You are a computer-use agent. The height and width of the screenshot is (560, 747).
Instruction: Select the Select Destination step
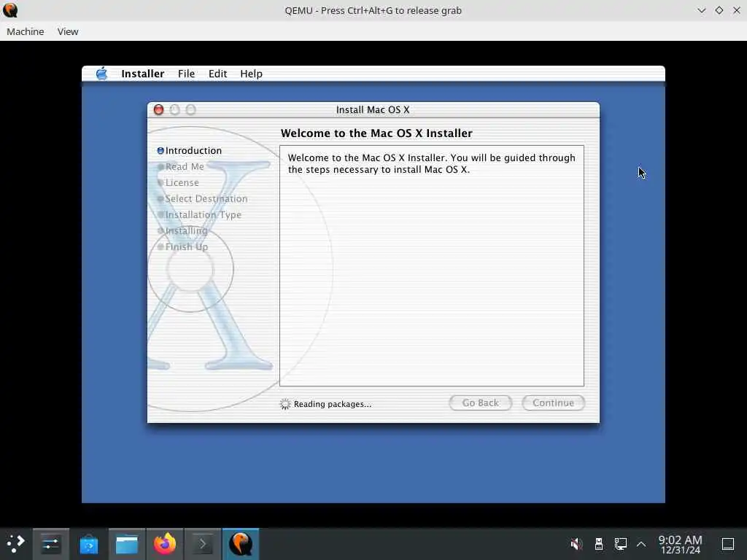[x=206, y=198]
